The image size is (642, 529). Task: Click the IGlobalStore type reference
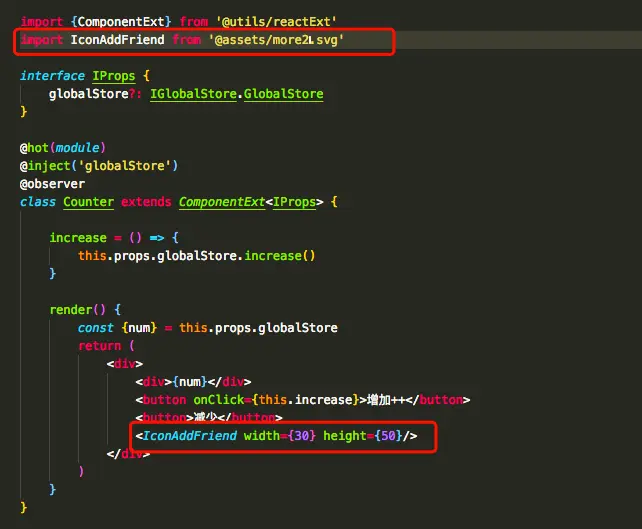point(193,94)
